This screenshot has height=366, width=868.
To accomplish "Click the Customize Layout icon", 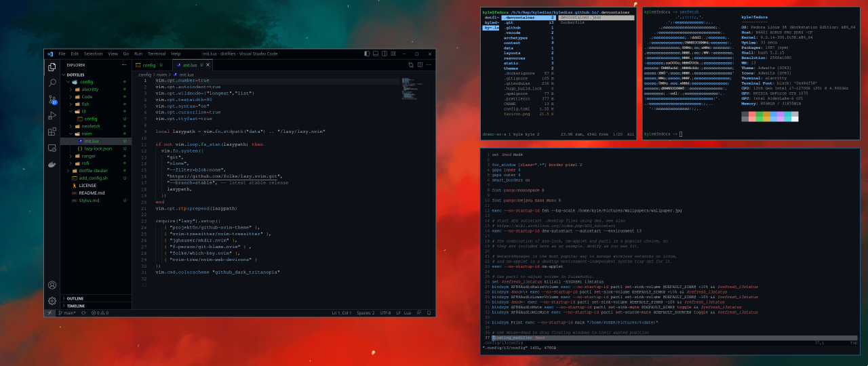I will tap(393, 54).
